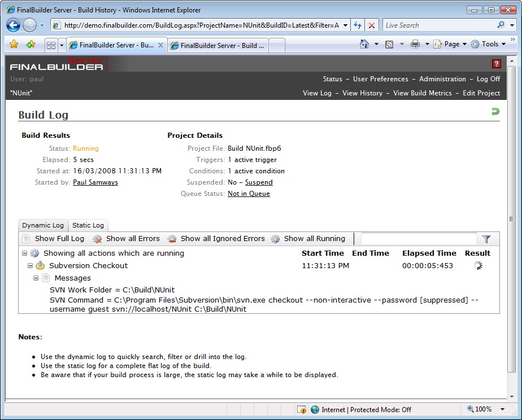
Task: Click the running-actions gear icon in log header
Action: [34, 253]
